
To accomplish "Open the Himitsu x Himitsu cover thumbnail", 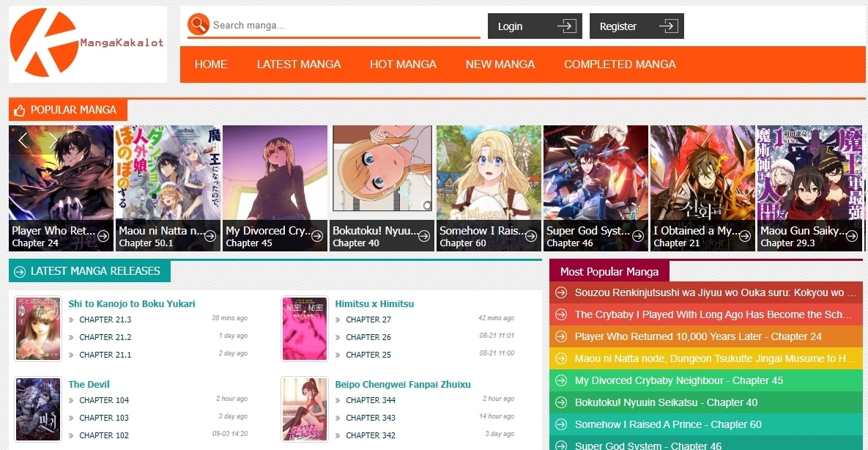I will 305,328.
